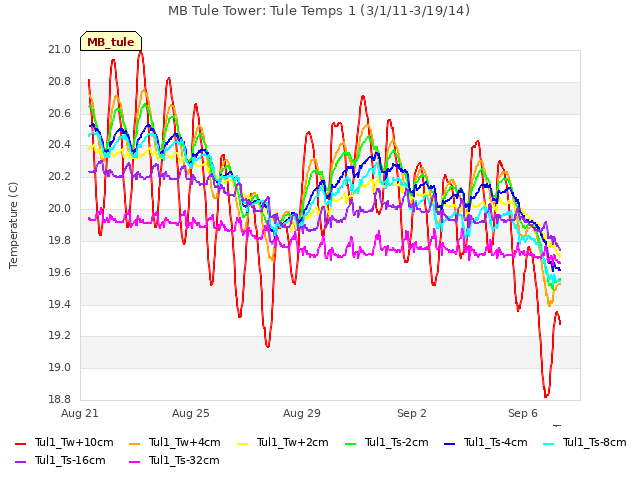640x480 pixels.
Task: Click the Sep 2 x-axis tick label
Action: 412,413
